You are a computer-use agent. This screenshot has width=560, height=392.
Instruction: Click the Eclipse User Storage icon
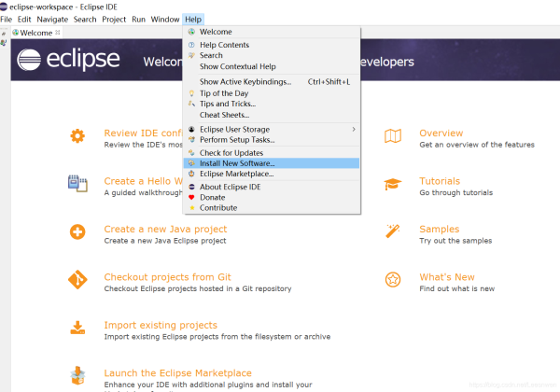coord(191,129)
